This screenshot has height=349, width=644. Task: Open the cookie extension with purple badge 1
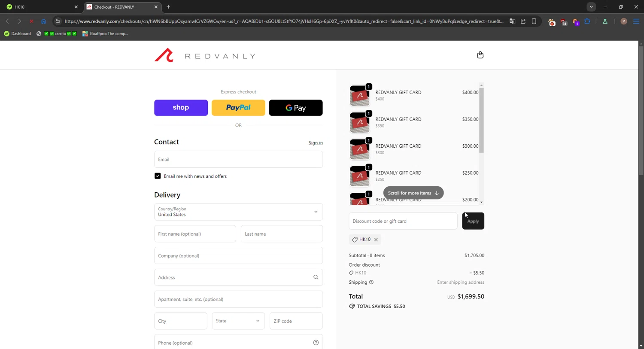(576, 22)
